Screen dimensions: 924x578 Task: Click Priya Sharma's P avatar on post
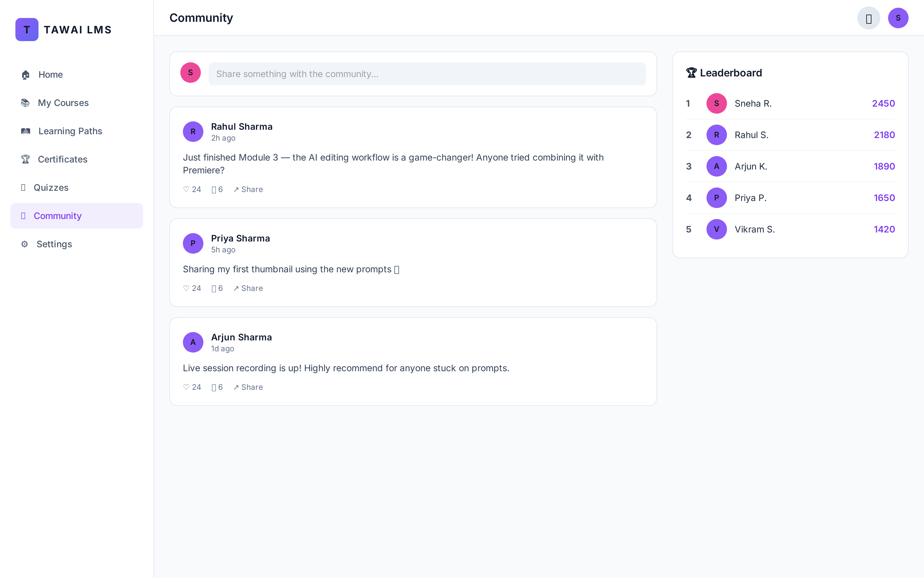coord(193,243)
